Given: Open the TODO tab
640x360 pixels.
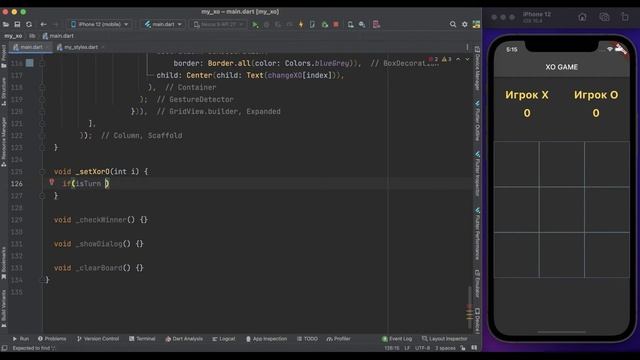Looking at the screenshot, I should pos(307,339).
